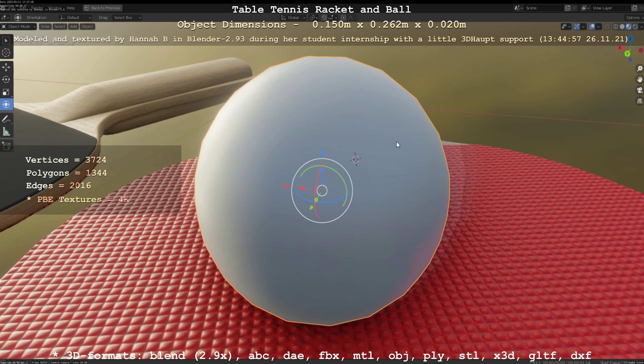644x364 pixels.
Task: Click the 3D cursor crosshair in viewport
Action: tap(356, 159)
